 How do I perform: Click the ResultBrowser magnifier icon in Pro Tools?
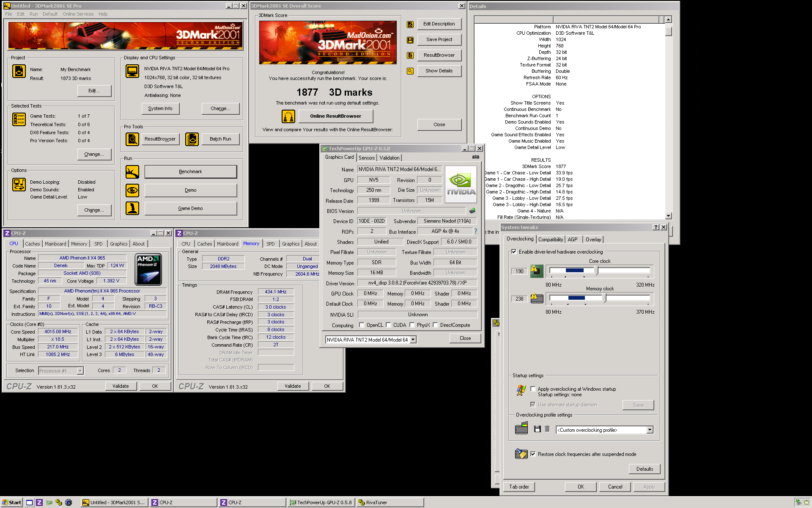click(x=132, y=139)
